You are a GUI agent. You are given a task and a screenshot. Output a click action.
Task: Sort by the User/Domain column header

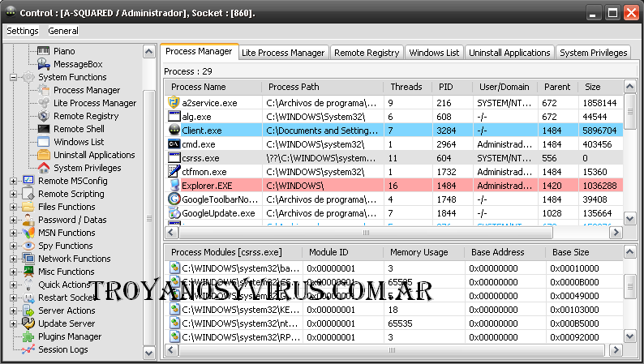[x=504, y=87]
